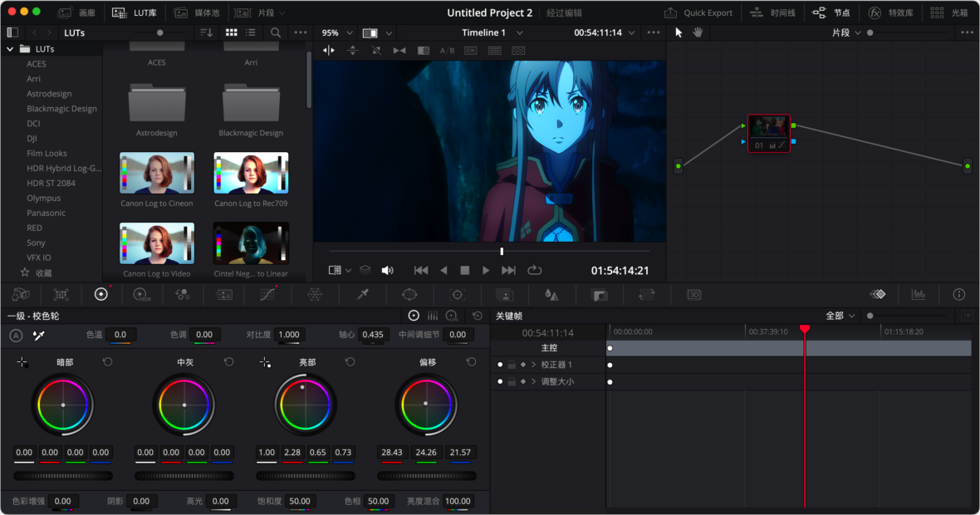Reset the 亮部 color wheel
The width and height of the screenshot is (980, 515).
350,361
